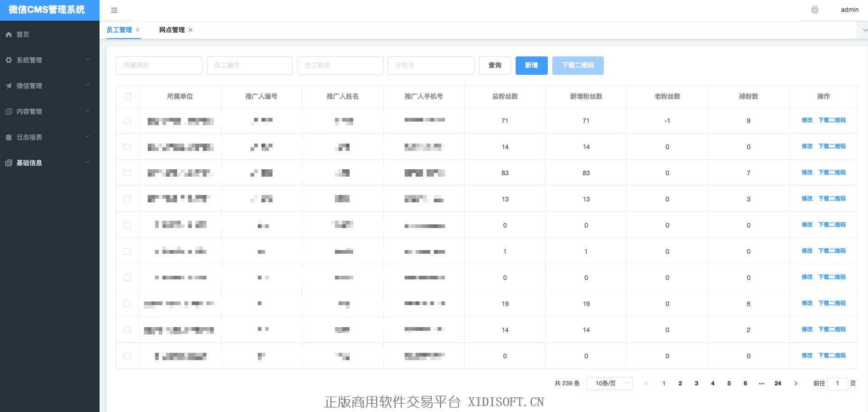Click the icon beside 基础信息

tap(9, 163)
